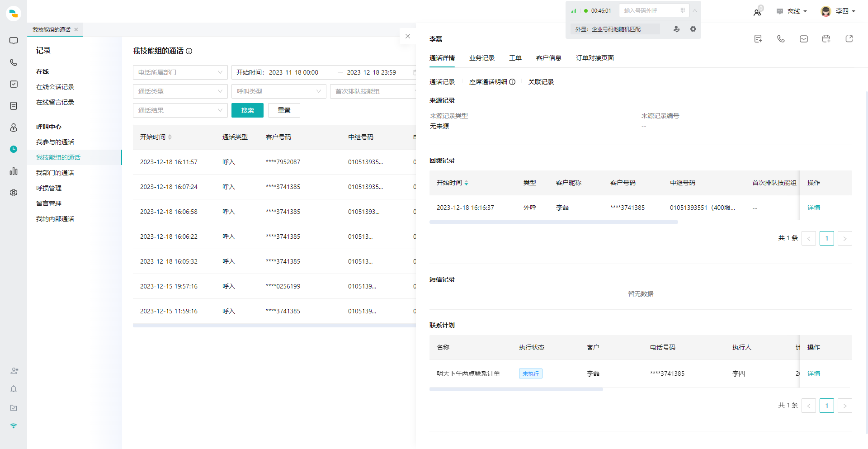Open 详情 link in 回拨记录 row
Screen dimensions: 868x449
[814, 208]
